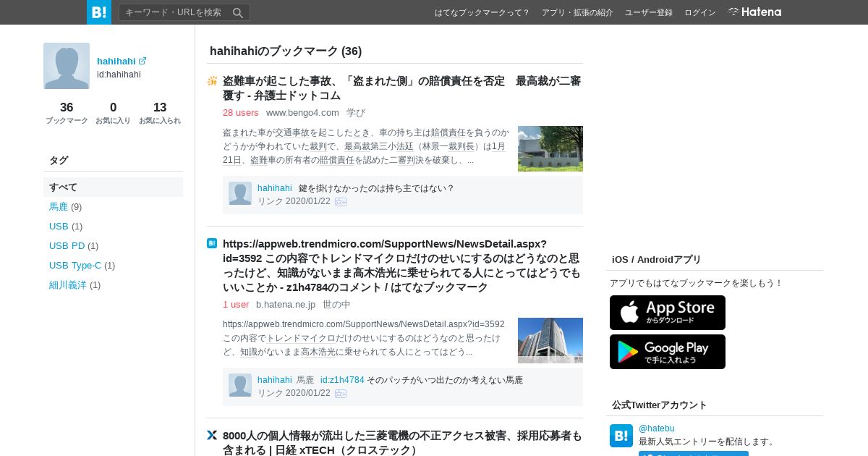Screen dimensions: 868x456
Task: Click id:z1h4784 mention link
Action: (342, 380)
